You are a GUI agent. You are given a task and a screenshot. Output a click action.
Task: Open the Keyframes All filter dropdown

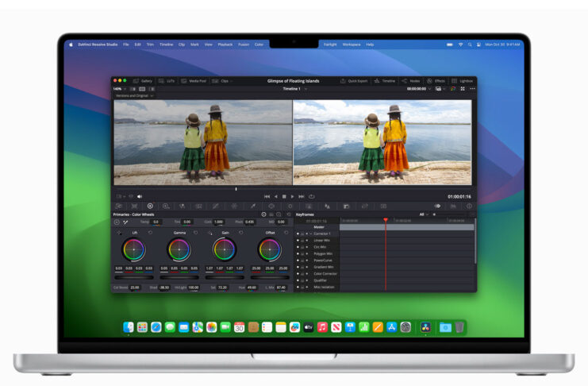pos(424,214)
